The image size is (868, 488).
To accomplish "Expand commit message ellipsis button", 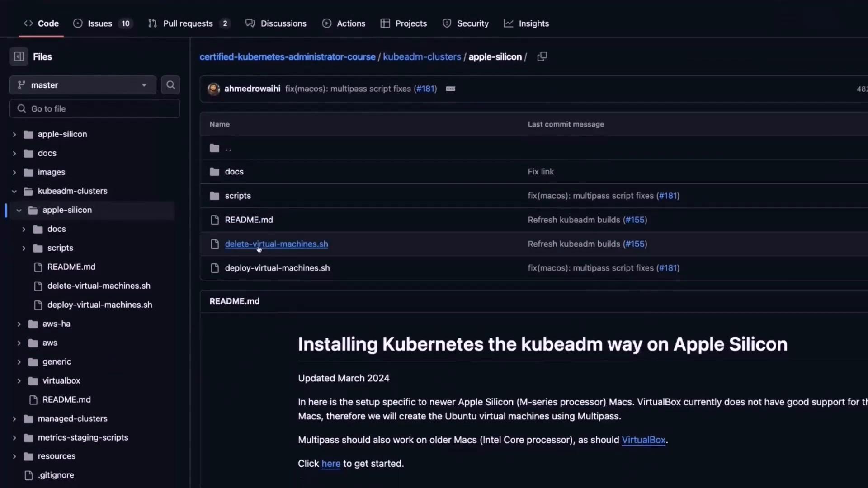I will click(x=450, y=89).
